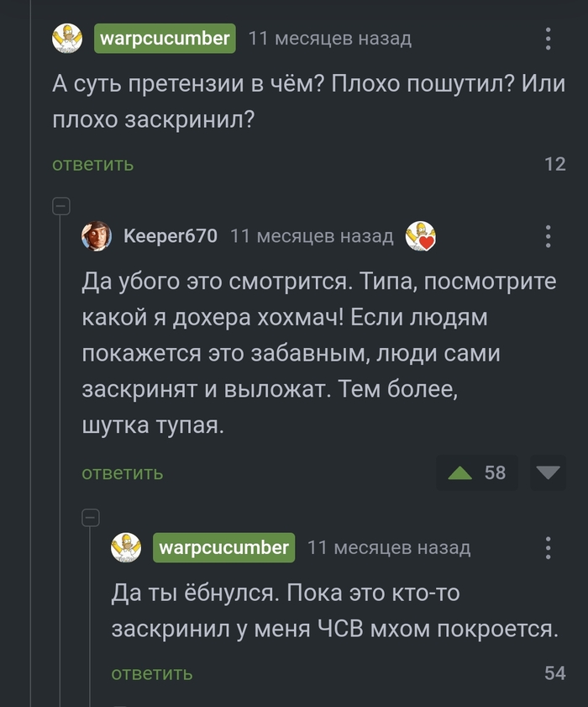The image size is (588, 707).
Task: Reply to Keeper670's comment
Action: [x=123, y=473]
